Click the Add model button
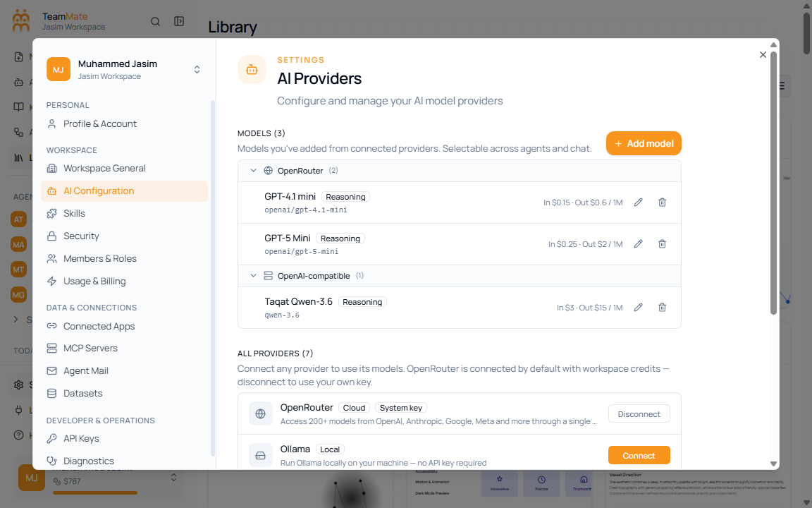812x508 pixels. (x=644, y=144)
